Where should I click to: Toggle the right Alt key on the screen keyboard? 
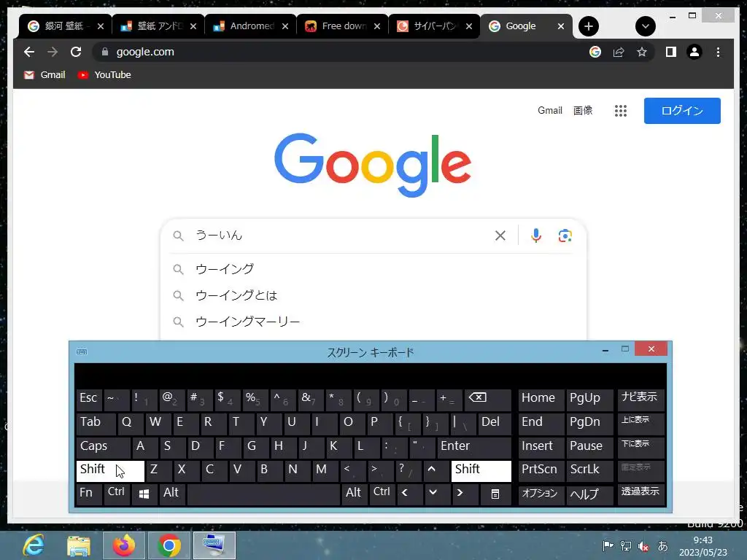(x=354, y=494)
